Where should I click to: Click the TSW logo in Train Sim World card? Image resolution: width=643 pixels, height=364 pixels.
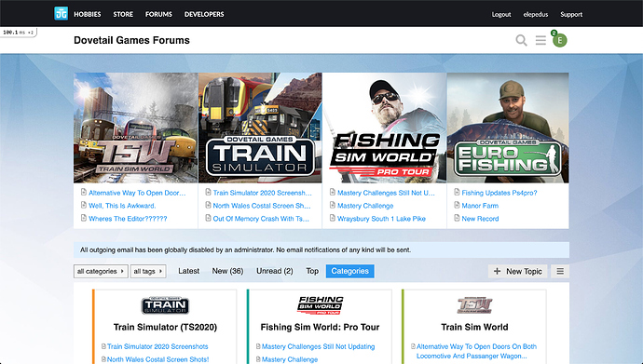point(474,305)
